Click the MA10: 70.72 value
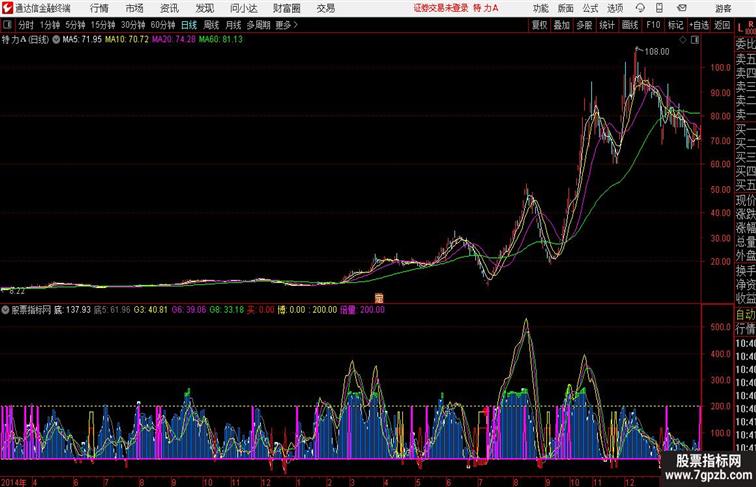The width and height of the screenshot is (756, 487). (127, 40)
